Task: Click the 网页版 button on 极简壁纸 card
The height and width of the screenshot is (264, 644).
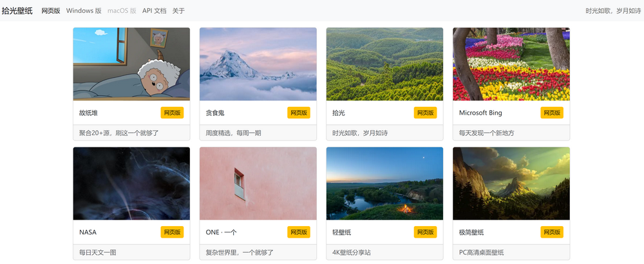Action: point(552,232)
